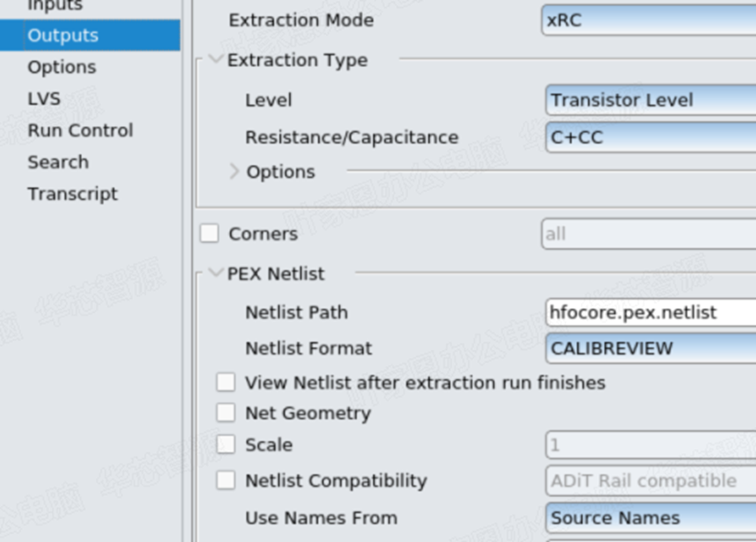756x542 pixels.
Task: Collapse the PEX Netlist section
Action: [216, 273]
